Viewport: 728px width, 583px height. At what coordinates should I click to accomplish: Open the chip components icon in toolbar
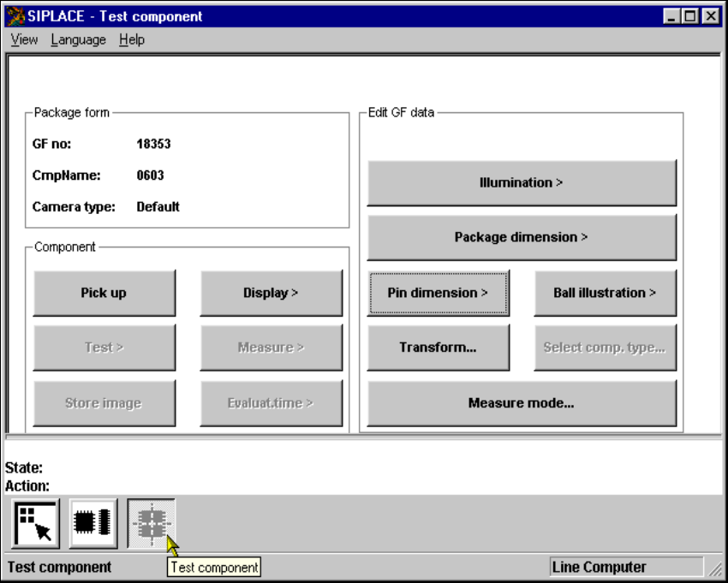[x=93, y=524]
